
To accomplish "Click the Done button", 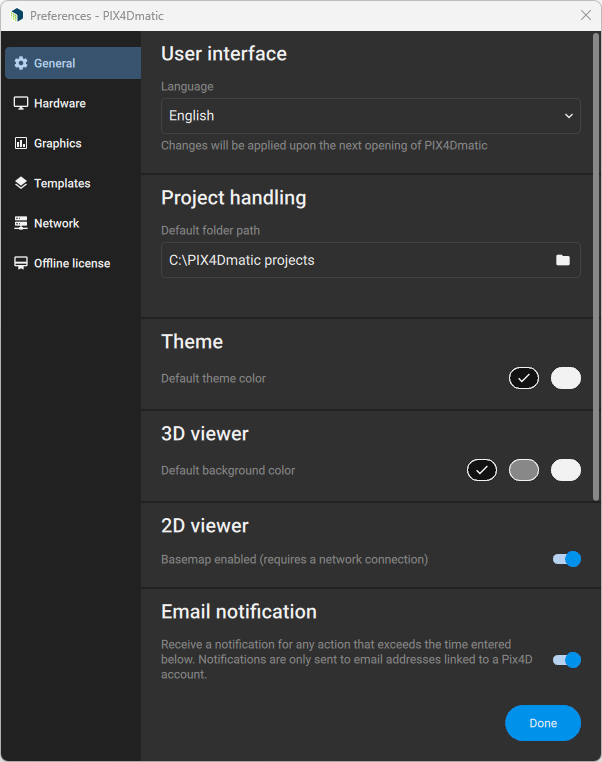I will [543, 723].
